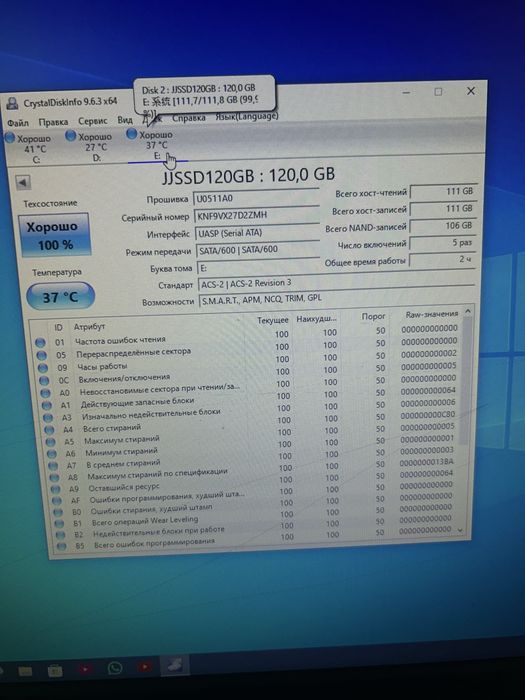Click status icon for attribute B5
Screen dimensions: 525x700
coord(62,546)
